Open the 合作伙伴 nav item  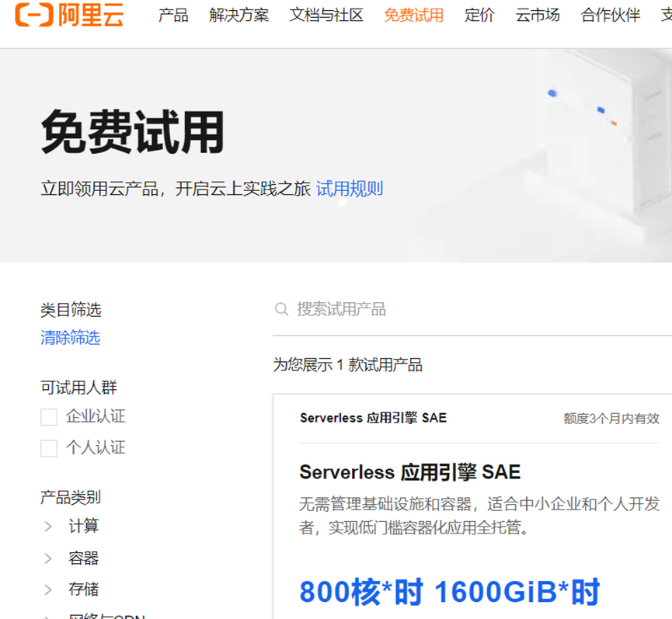(611, 16)
